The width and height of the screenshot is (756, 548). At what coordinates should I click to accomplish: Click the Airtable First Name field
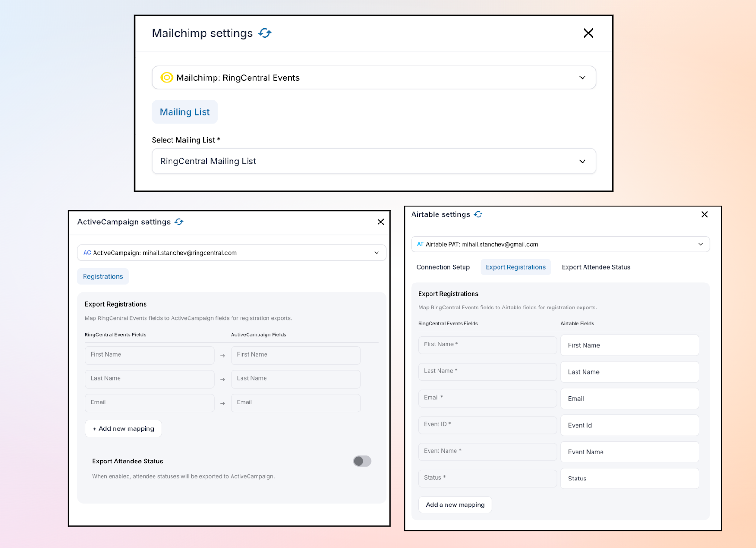630,345
